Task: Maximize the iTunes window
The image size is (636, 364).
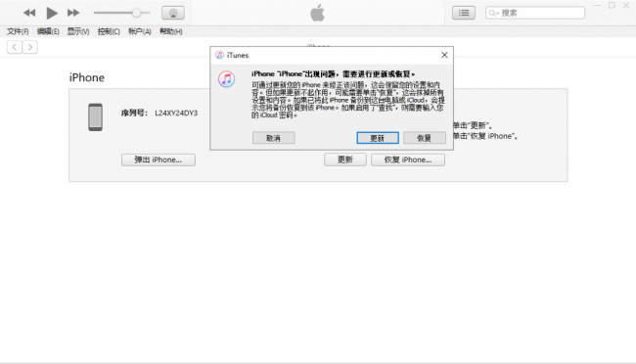Action: (612, 5)
